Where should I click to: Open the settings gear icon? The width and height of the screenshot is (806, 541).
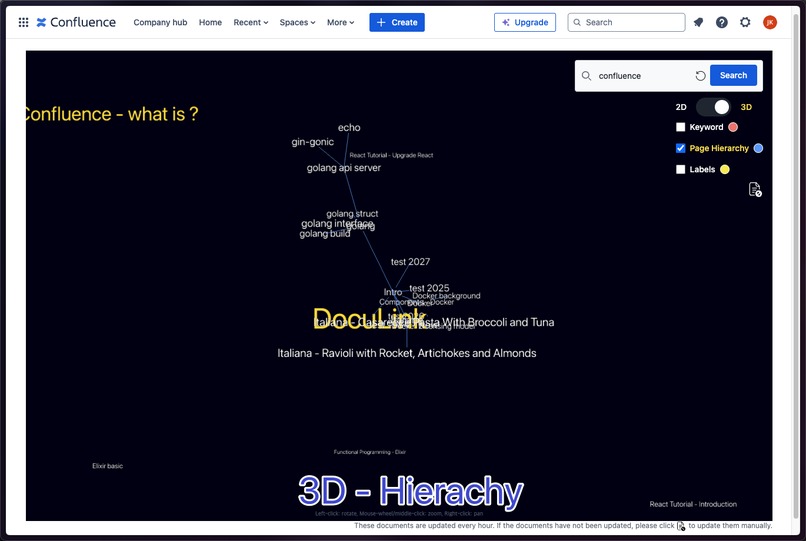[745, 22]
